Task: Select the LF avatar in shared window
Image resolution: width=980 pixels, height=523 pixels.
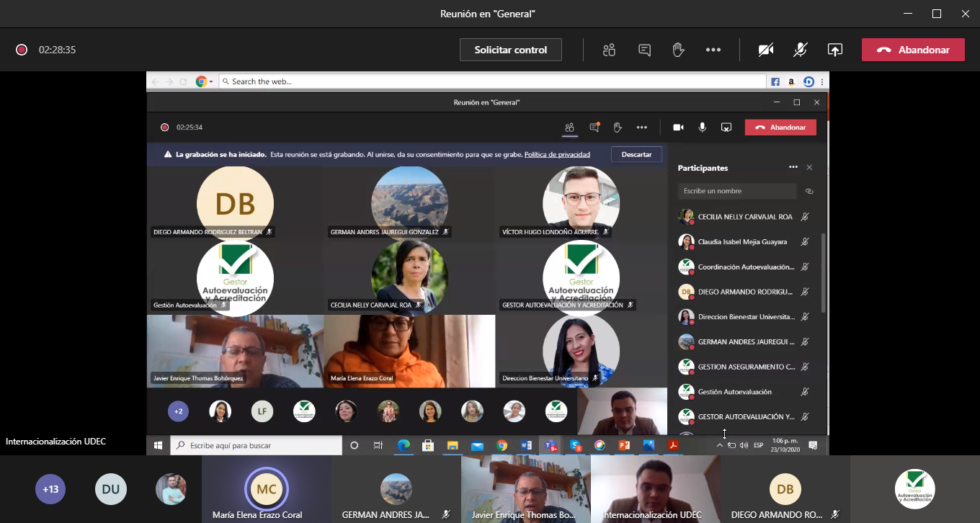Action: click(262, 411)
